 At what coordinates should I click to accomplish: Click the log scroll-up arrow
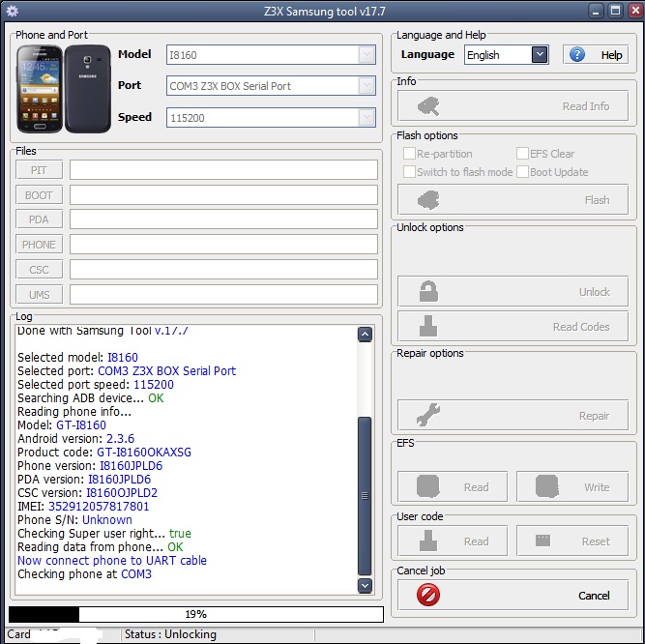[x=365, y=335]
